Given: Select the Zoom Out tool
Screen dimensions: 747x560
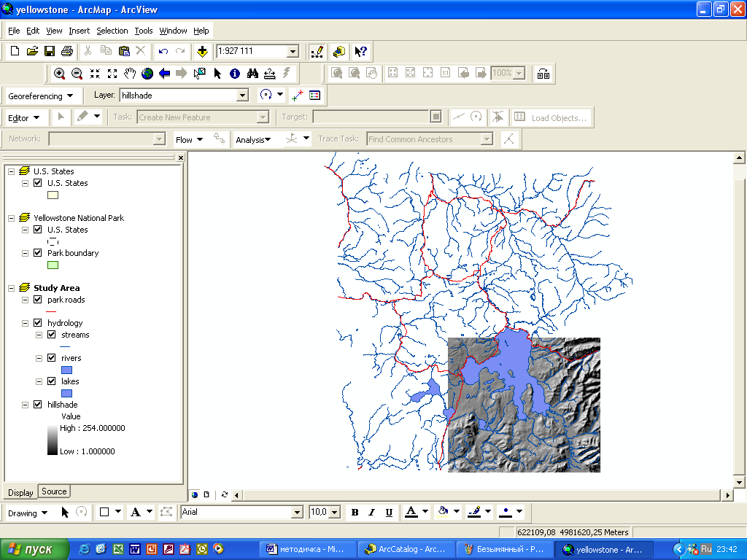Looking at the screenshot, I should tap(77, 74).
